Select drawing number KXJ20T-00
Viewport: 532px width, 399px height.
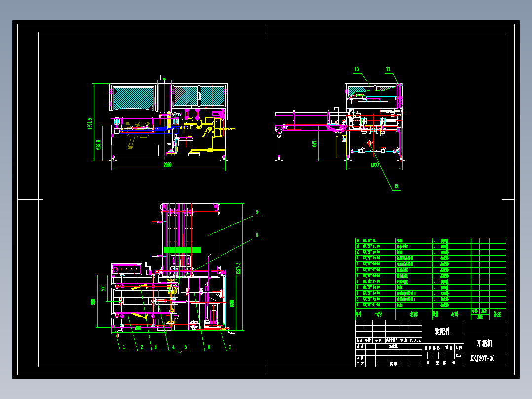pyautogui.click(x=482, y=359)
